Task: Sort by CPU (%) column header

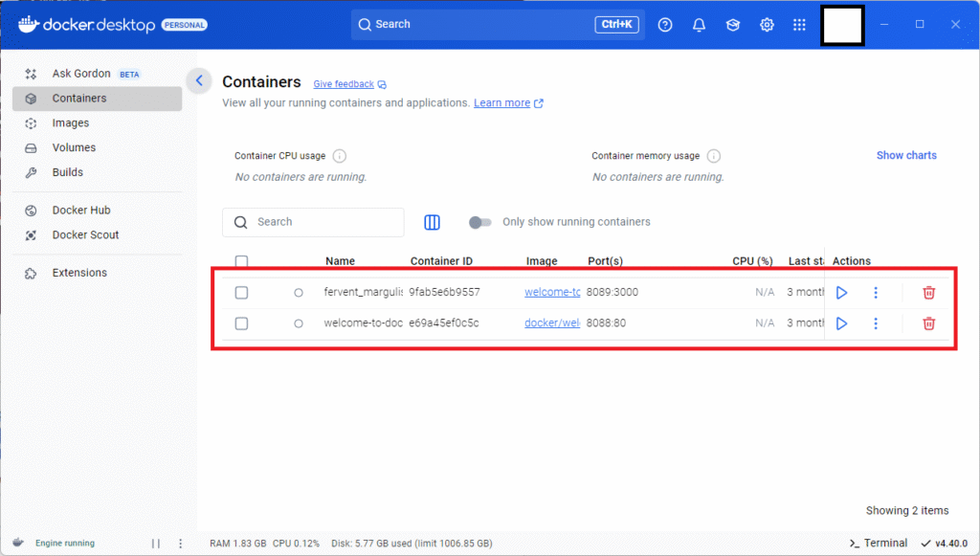Action: (752, 261)
